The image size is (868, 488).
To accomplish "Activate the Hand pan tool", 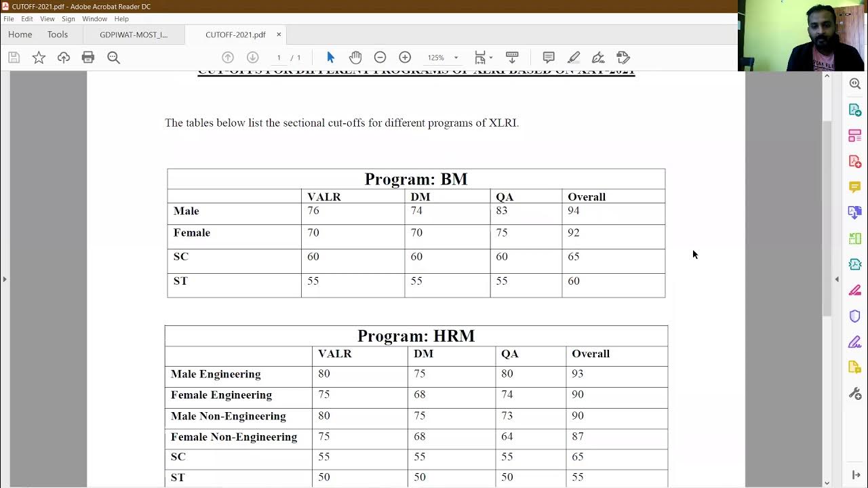I will pyautogui.click(x=355, y=58).
